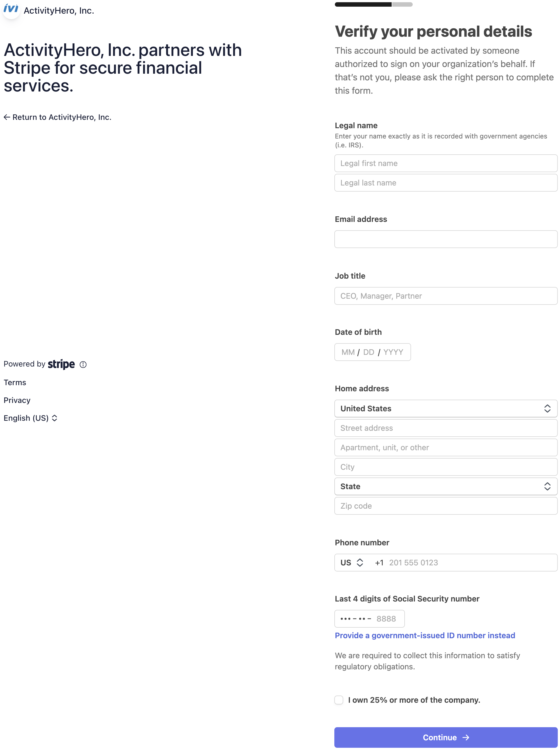This screenshot has height=750, width=560.
Task: Click the 'Date of birth' label
Action: pos(358,332)
